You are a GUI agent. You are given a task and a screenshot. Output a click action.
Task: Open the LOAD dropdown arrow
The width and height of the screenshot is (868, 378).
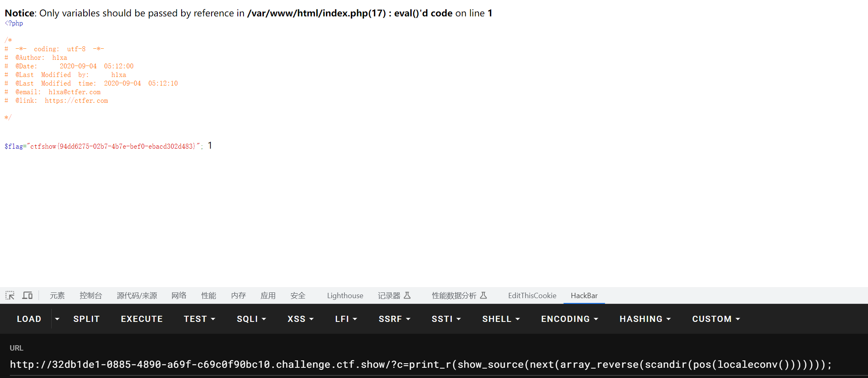point(57,319)
